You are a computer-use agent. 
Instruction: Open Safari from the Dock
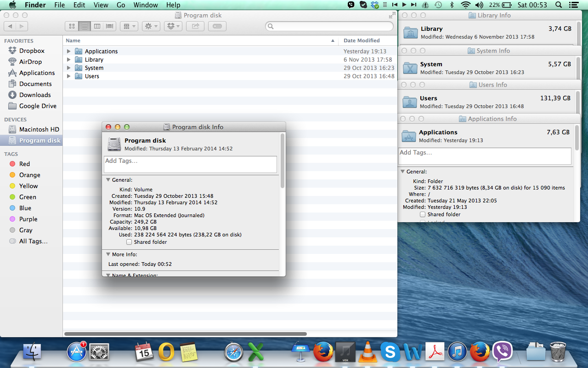pos(234,352)
